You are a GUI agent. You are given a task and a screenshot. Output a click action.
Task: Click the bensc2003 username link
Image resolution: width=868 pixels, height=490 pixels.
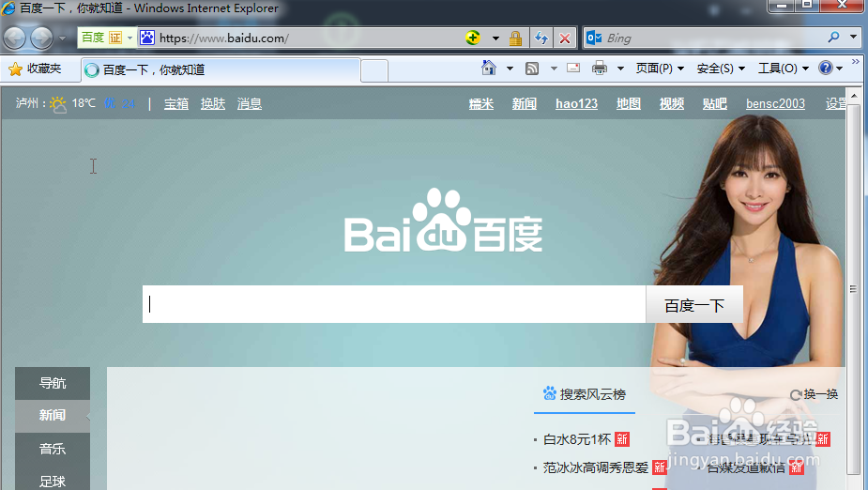coord(775,103)
